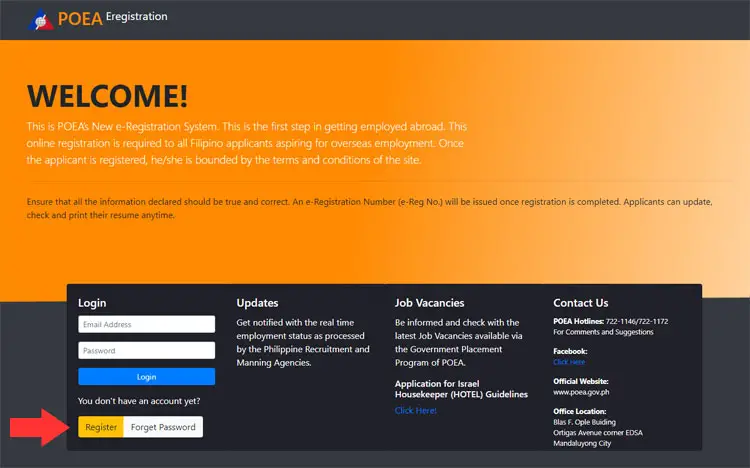Click the 'Official Website:' label
750x468 pixels.
581,381
